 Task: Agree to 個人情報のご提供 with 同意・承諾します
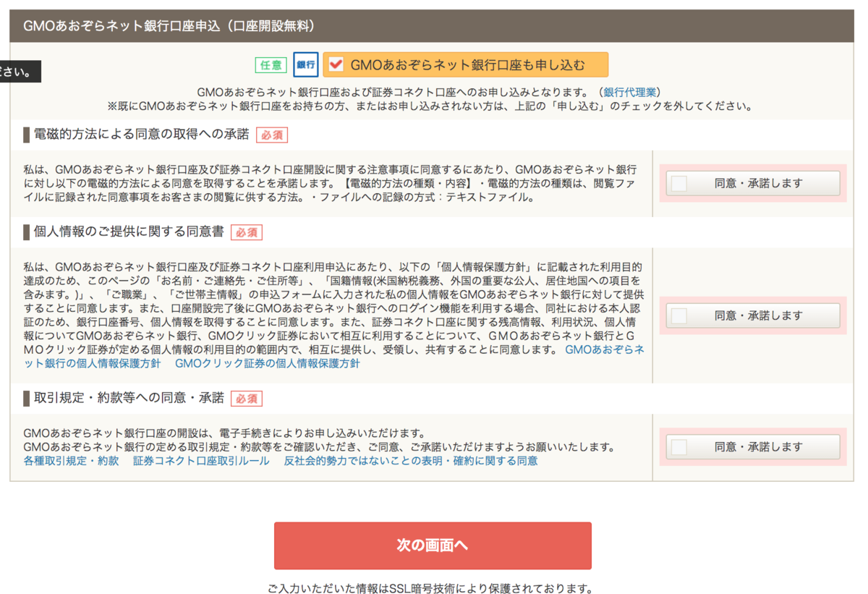(752, 315)
